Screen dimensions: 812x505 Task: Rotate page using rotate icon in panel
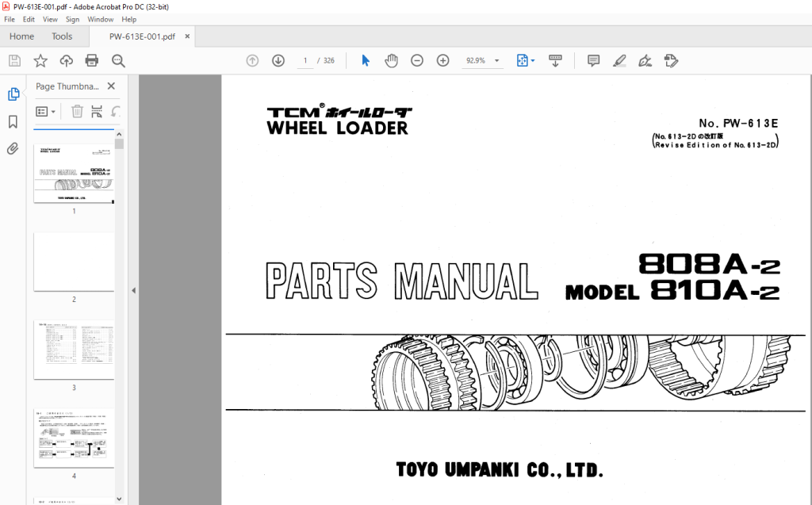(116, 111)
